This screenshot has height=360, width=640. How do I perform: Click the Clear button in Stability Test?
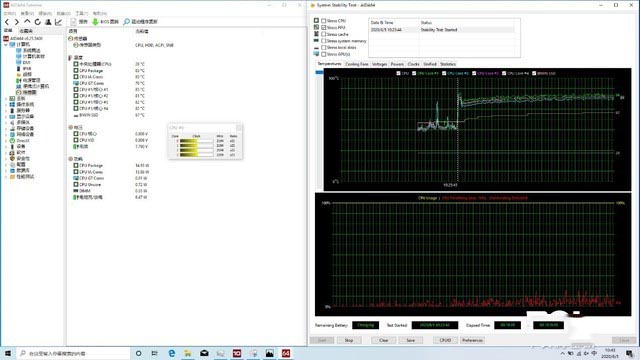click(x=384, y=340)
